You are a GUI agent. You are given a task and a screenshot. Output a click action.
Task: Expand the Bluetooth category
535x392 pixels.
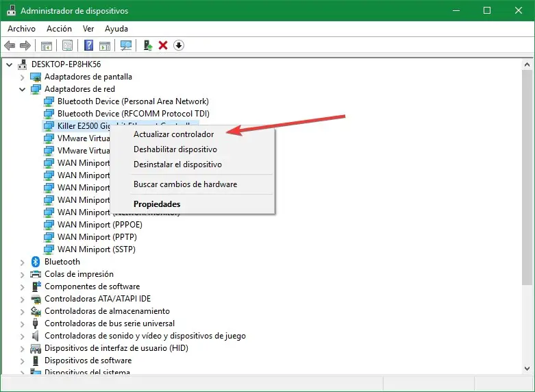coord(23,262)
